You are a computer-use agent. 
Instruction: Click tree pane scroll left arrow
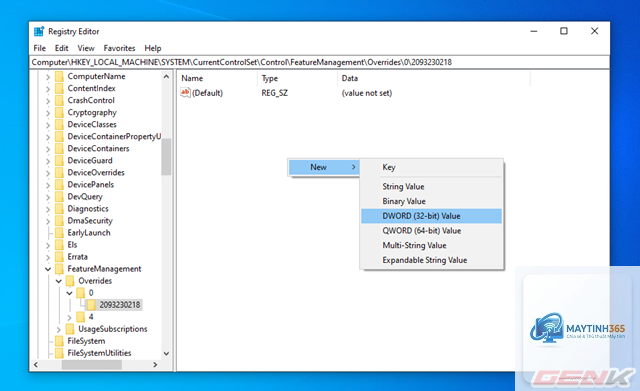[36, 364]
